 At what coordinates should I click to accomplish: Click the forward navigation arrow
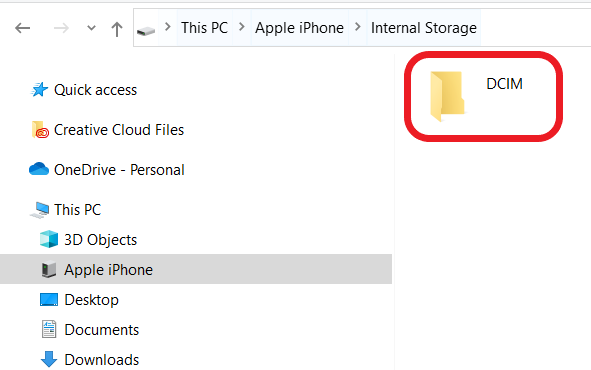(61, 28)
